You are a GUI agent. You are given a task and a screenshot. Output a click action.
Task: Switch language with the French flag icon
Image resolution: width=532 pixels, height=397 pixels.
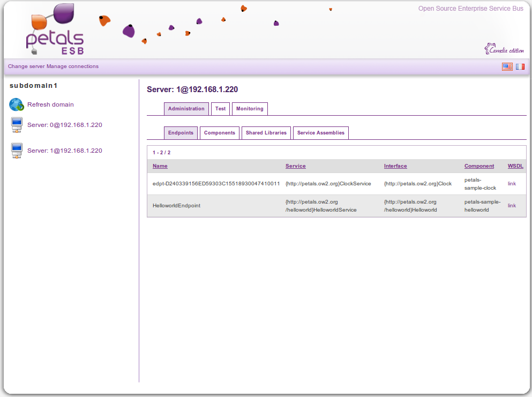coord(520,66)
